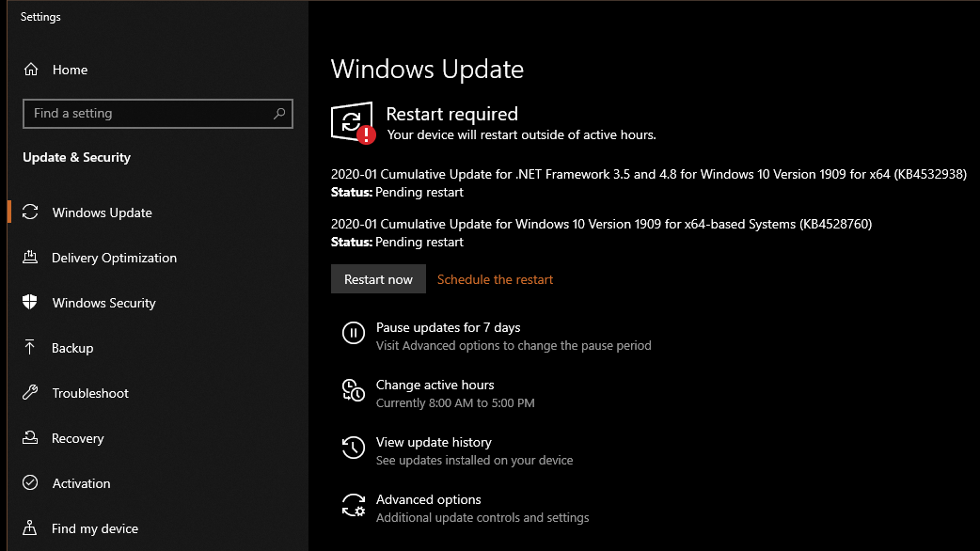Click 'Your device will restart outside of active hours'
The height and width of the screenshot is (551, 980).
pos(522,135)
